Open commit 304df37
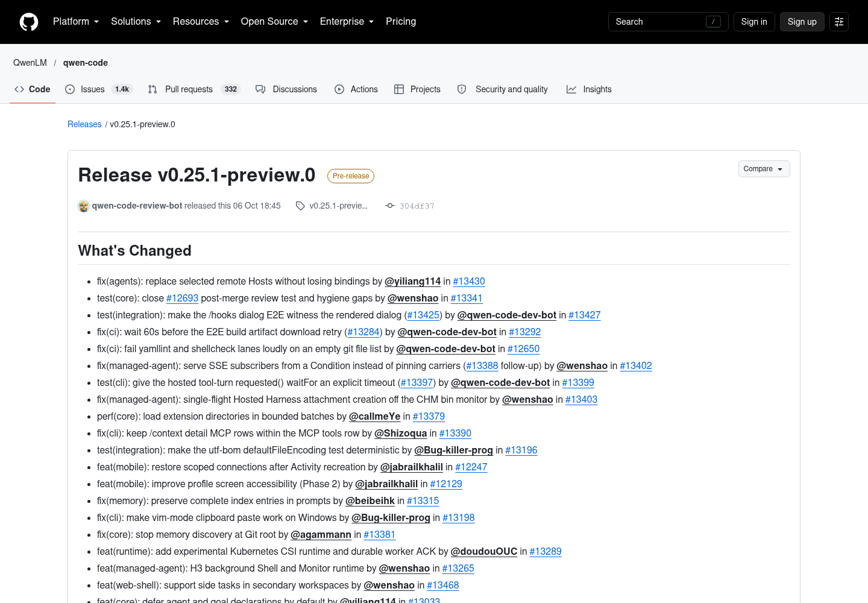Viewport: 868px width, 603px height. click(417, 206)
